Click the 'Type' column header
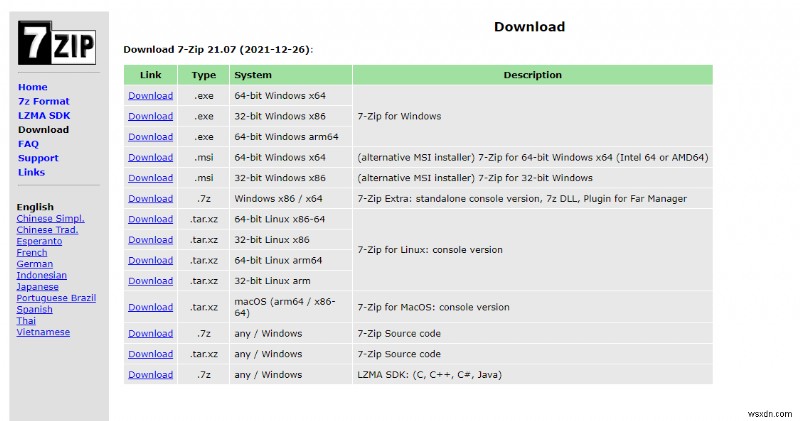 click(204, 75)
